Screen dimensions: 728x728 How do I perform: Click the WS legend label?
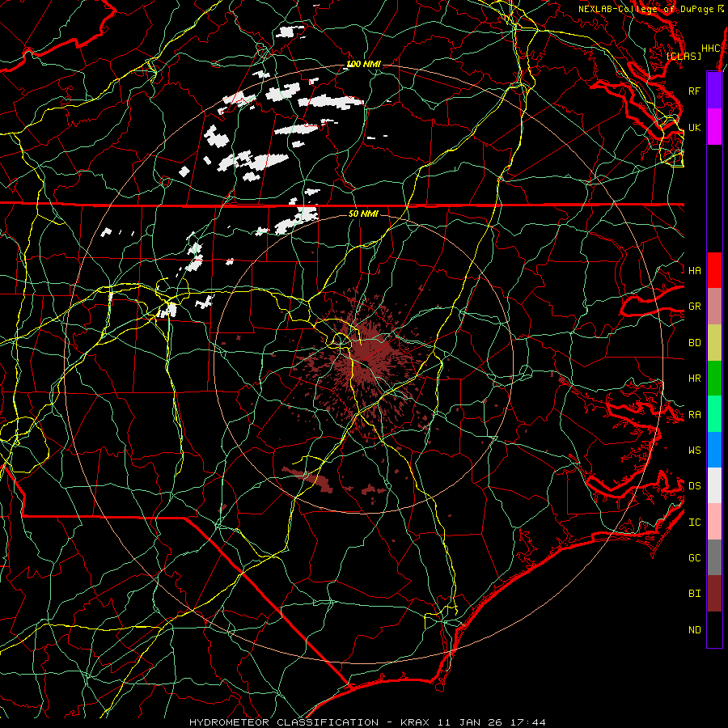tap(694, 450)
